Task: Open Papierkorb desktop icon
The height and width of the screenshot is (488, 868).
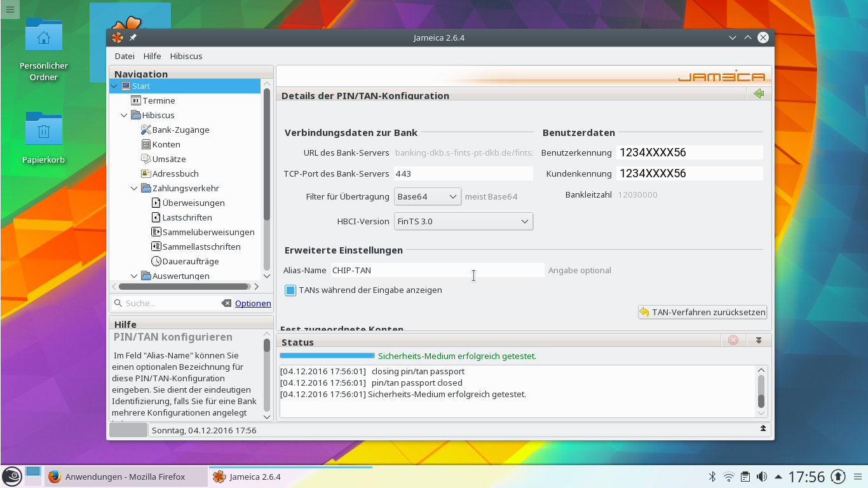Action: (44, 137)
